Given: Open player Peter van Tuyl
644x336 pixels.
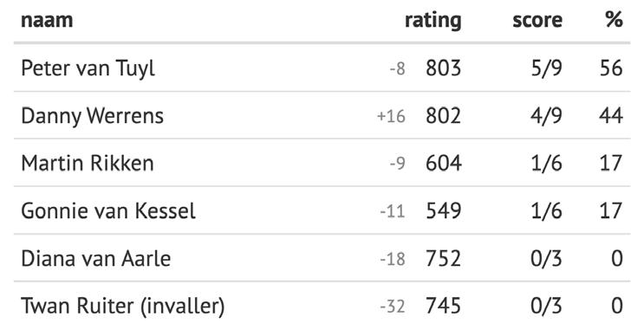Looking at the screenshot, I should 88,68.
